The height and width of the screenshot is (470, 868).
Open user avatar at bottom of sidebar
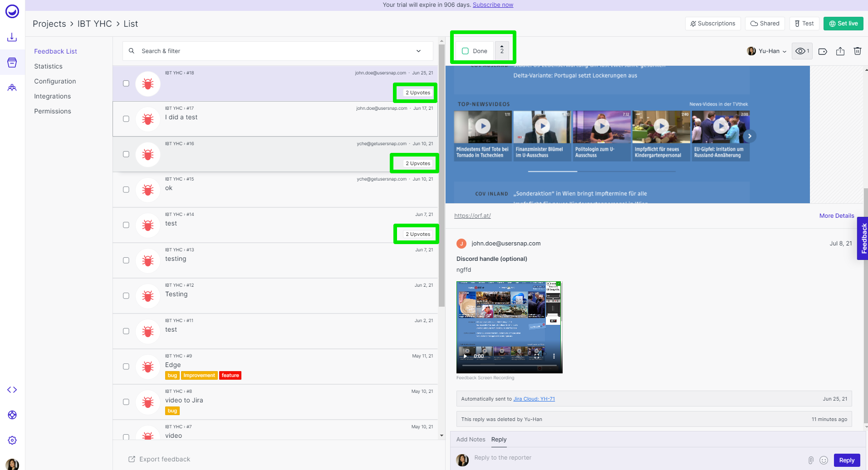tap(12, 464)
